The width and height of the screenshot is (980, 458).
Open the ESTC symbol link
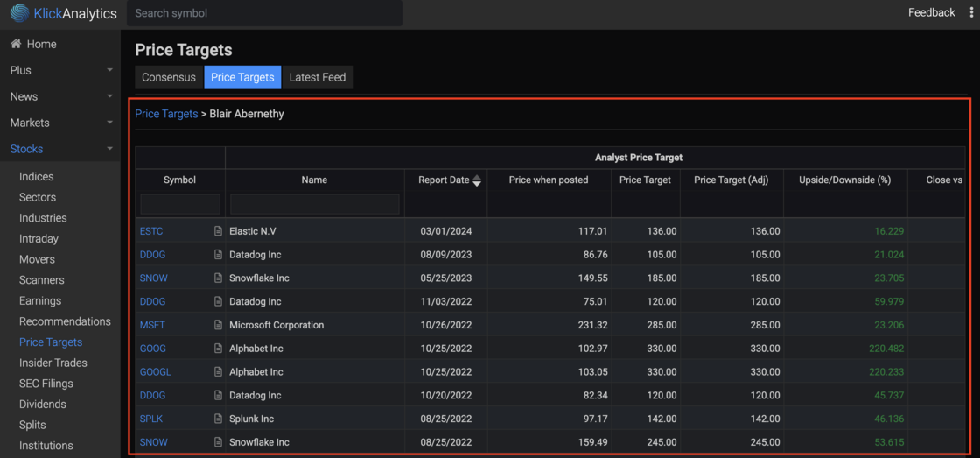(x=151, y=231)
